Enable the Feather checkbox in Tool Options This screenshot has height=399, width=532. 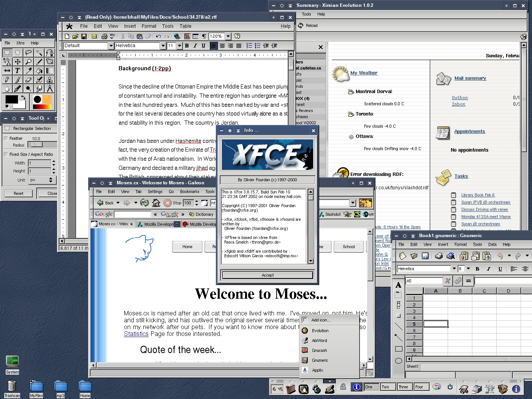6,138
